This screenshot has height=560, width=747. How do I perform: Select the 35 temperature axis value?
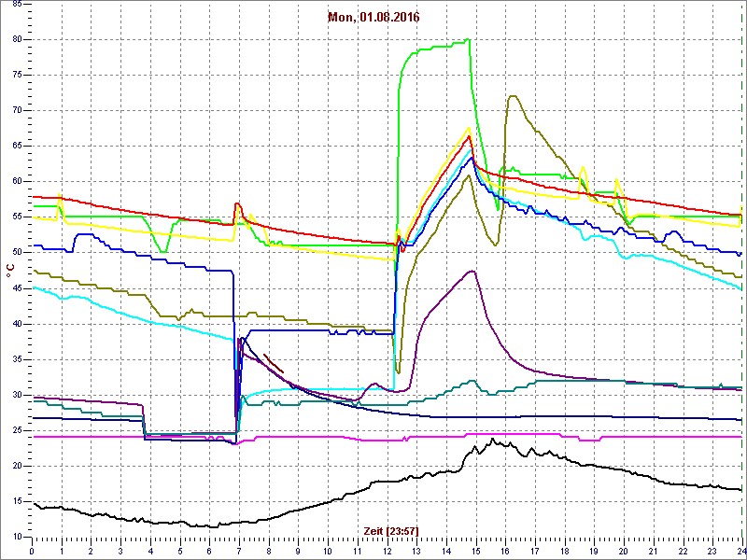click(15, 359)
